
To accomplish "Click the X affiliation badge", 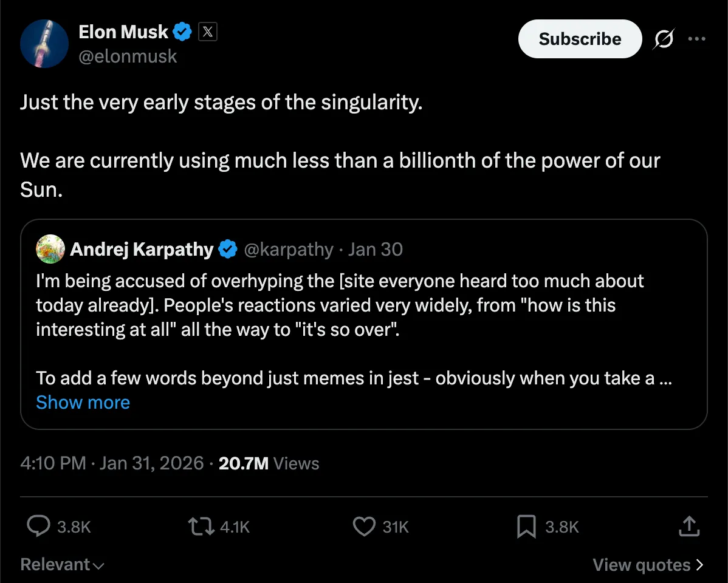I will (x=208, y=32).
